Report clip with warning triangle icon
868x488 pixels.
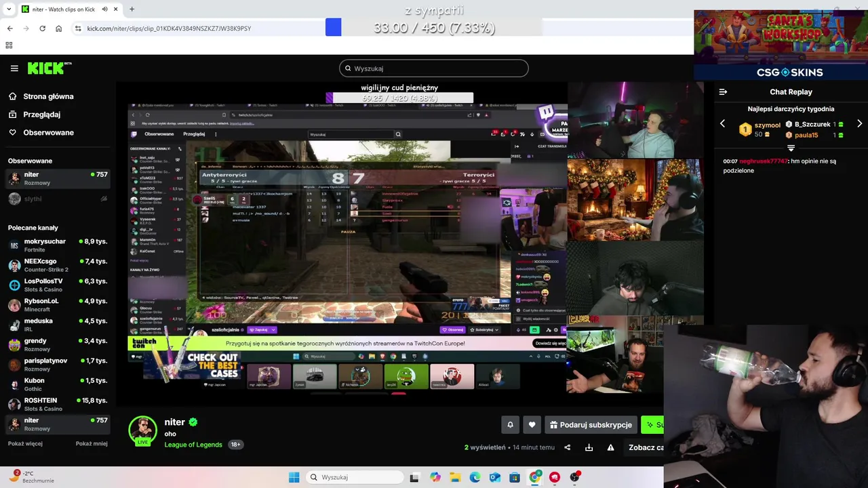pos(610,447)
